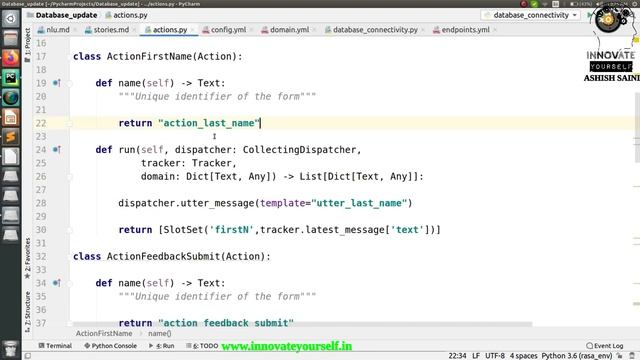The height and width of the screenshot is (360, 640).
Task: Open the Python Console tool window
Action: pos(110,346)
